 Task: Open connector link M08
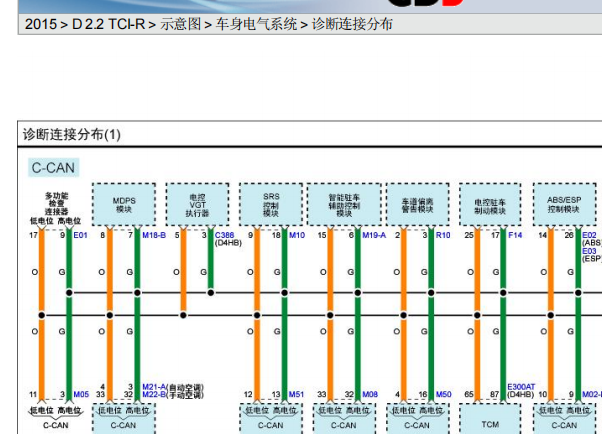click(x=370, y=394)
